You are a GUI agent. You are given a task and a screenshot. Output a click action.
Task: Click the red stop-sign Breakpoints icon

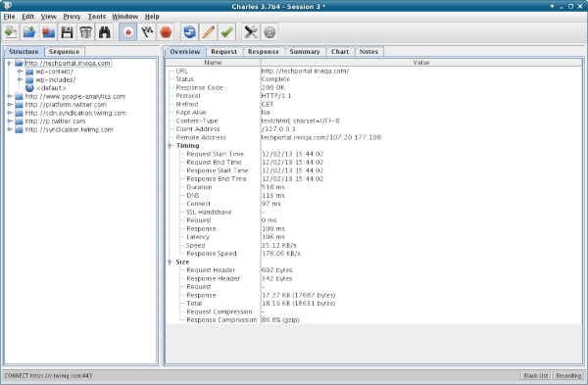tap(166, 32)
